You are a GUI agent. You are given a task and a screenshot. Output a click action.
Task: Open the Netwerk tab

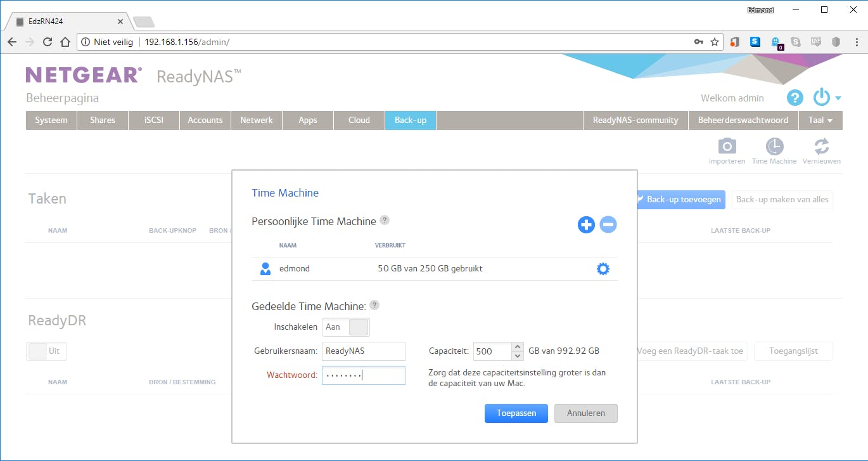click(257, 120)
